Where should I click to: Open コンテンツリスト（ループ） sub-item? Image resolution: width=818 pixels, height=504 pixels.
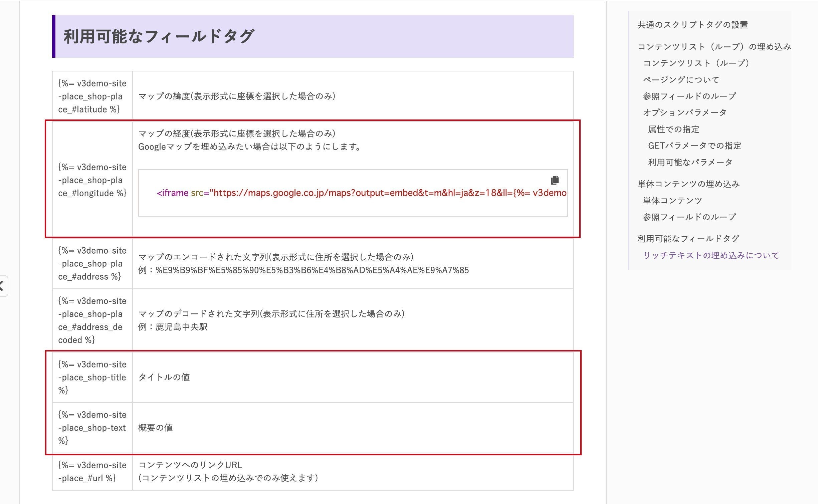(x=696, y=63)
